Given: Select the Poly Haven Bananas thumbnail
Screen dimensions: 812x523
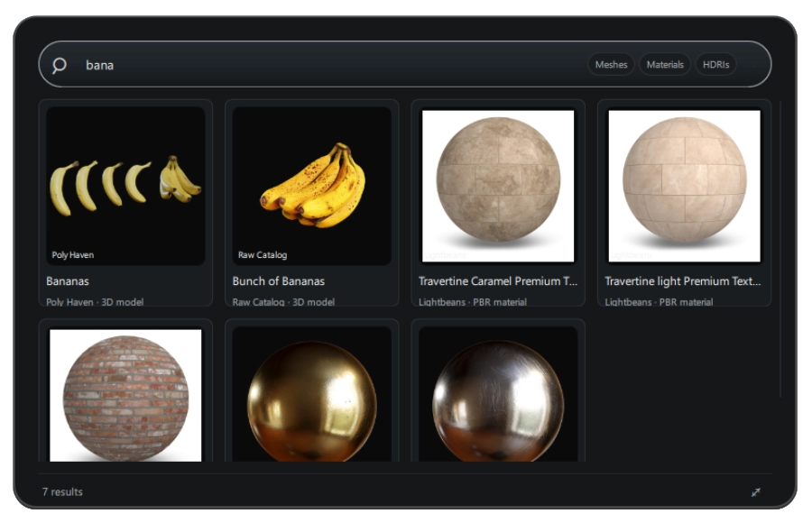Looking at the screenshot, I should [125, 186].
